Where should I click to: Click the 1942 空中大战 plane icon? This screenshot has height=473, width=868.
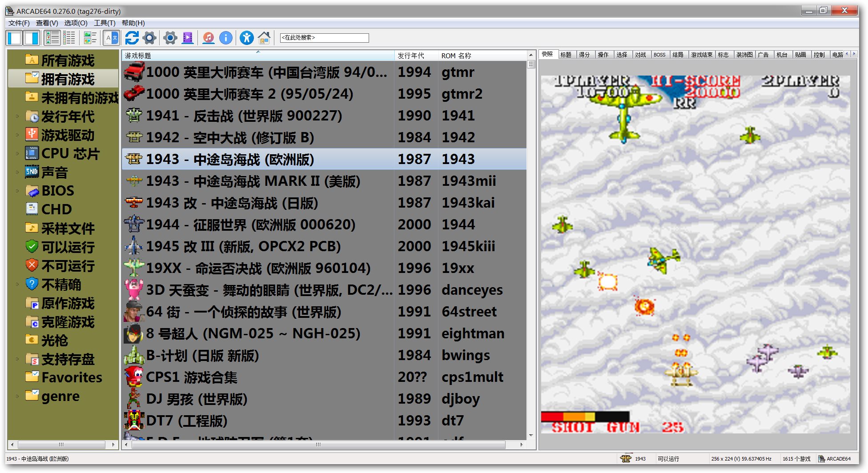pos(134,137)
